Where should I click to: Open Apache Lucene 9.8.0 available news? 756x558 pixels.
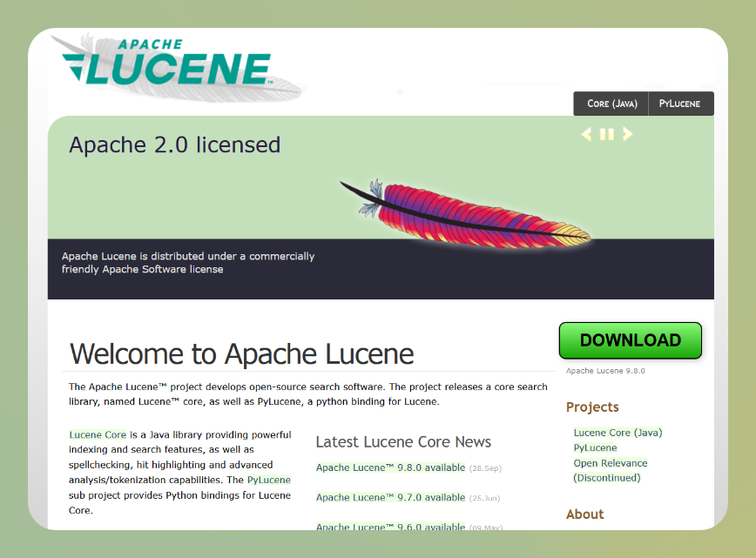coord(390,467)
